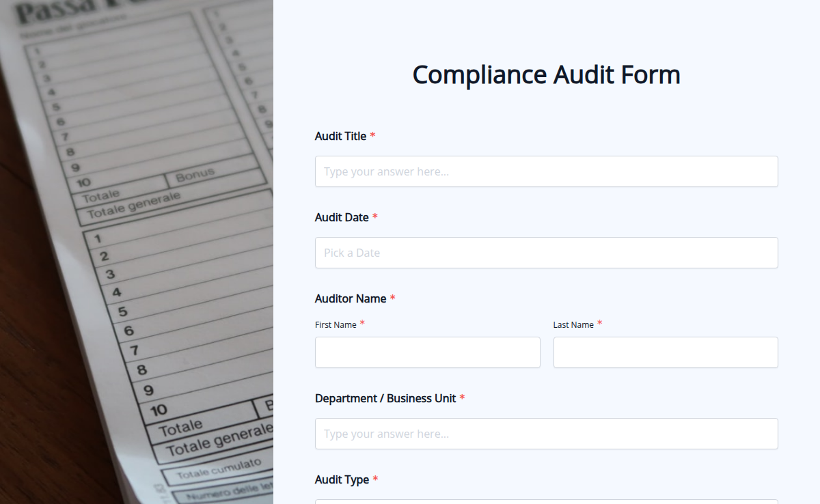The image size is (820, 504).
Task: Click the Compliance Audit Form heading
Action: pyautogui.click(x=545, y=74)
